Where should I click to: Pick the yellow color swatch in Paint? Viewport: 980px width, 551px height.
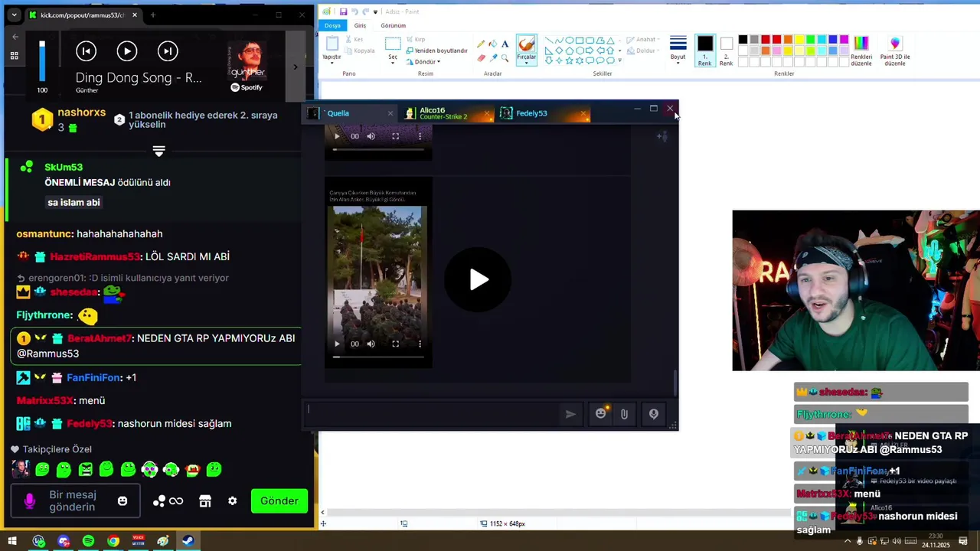799,40
